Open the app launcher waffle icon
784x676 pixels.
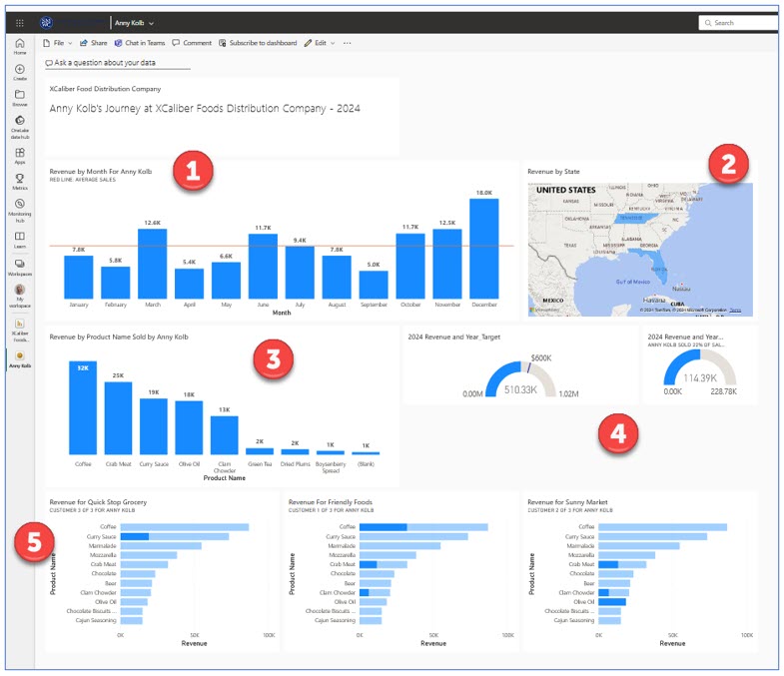click(20, 23)
